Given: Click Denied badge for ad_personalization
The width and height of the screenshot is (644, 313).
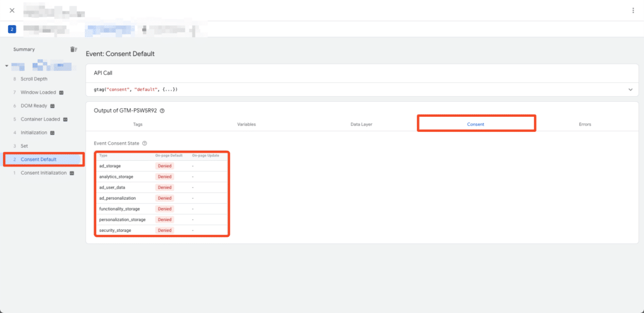Looking at the screenshot, I should tap(165, 198).
